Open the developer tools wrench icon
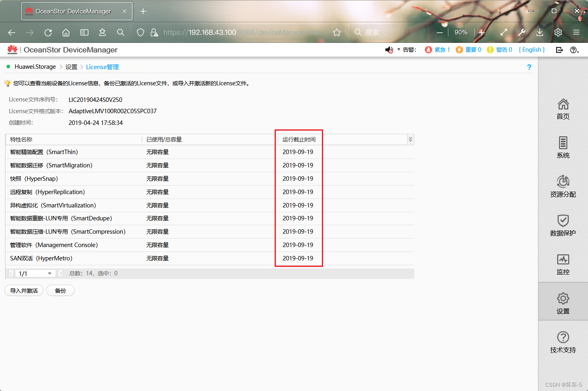The width and height of the screenshot is (588, 391). (522, 32)
